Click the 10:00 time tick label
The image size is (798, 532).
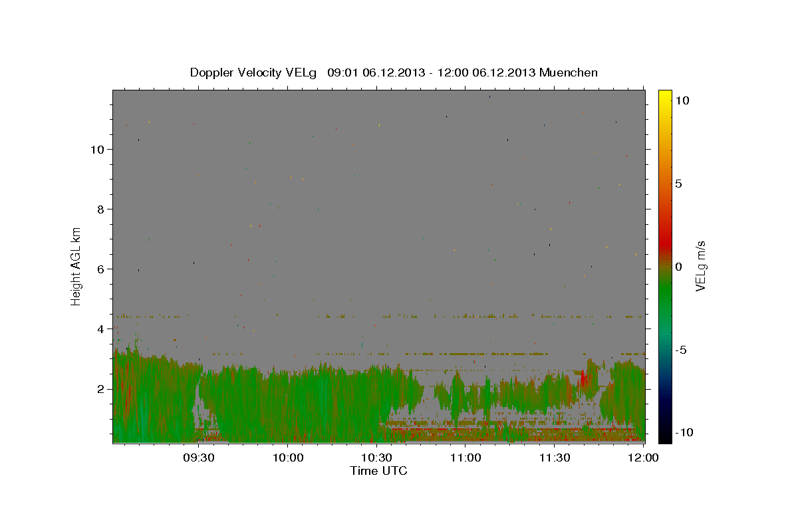click(288, 458)
